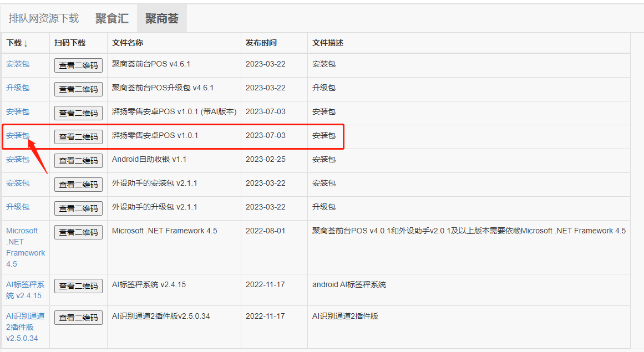Download 安装包 for 外设助手的安装包 v2.1.1
This screenshot has width=644, height=352.
click(x=18, y=183)
